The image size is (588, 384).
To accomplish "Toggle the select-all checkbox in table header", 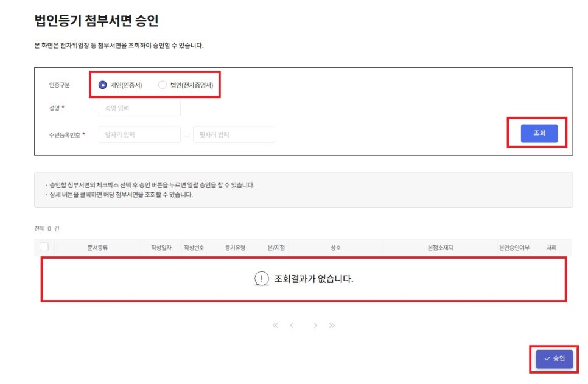I will click(x=44, y=247).
